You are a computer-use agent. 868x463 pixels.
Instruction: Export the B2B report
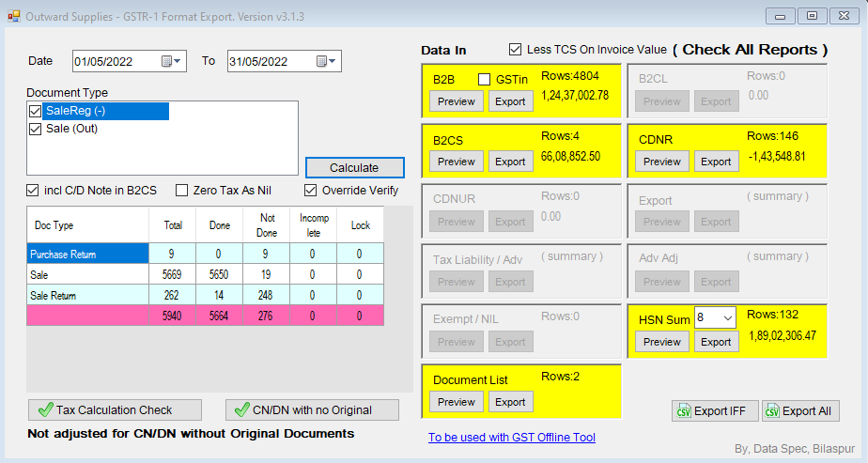pos(510,101)
